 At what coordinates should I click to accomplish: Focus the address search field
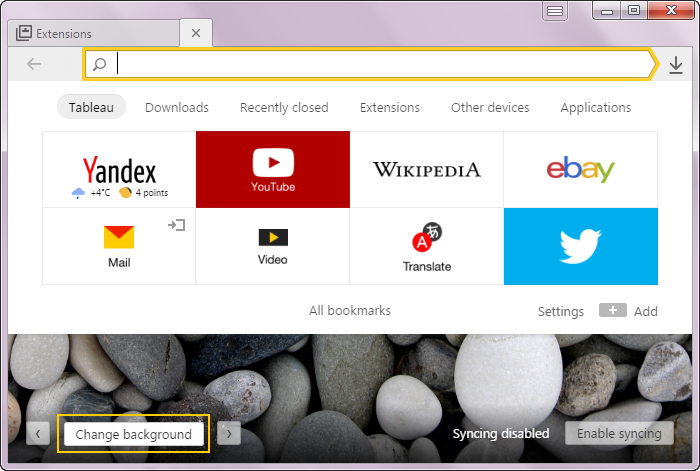point(370,64)
